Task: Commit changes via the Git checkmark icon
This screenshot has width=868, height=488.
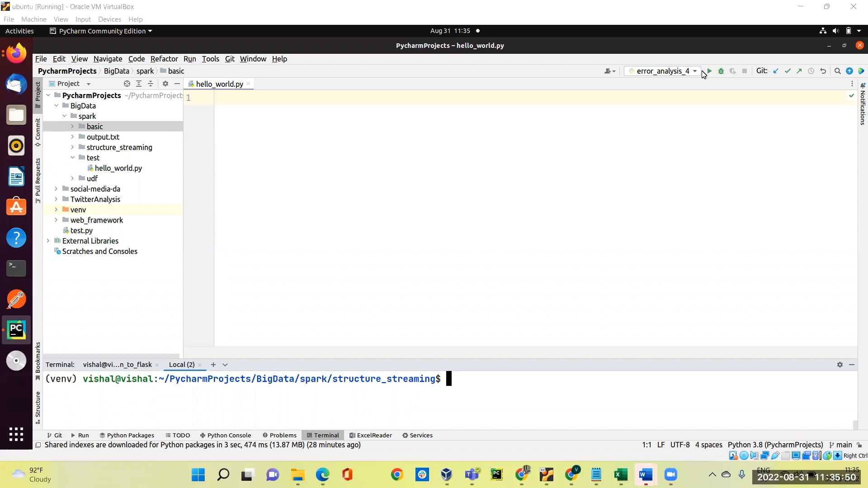Action: pos(788,71)
